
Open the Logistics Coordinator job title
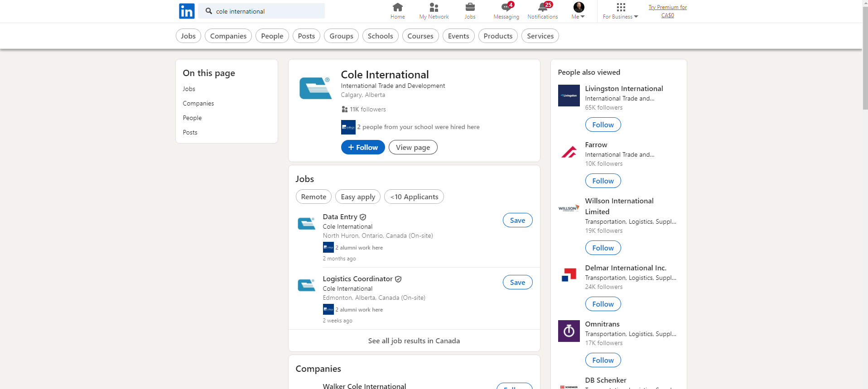(x=357, y=279)
